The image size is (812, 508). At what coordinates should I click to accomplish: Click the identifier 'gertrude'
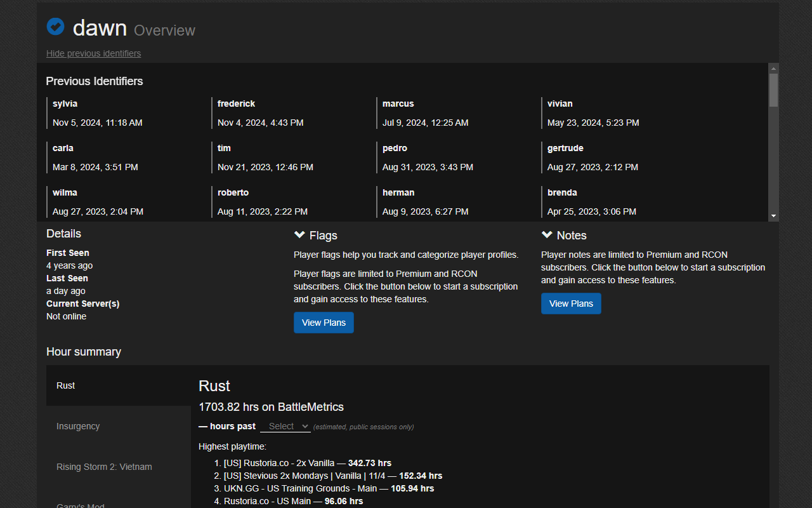coord(565,148)
